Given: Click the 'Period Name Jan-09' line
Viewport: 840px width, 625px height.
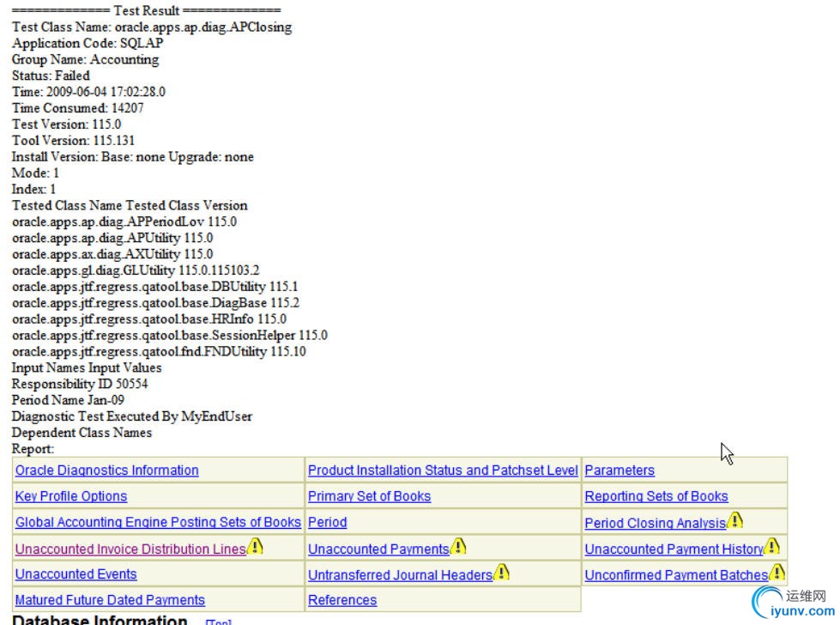Looking at the screenshot, I should pyautogui.click(x=68, y=400).
